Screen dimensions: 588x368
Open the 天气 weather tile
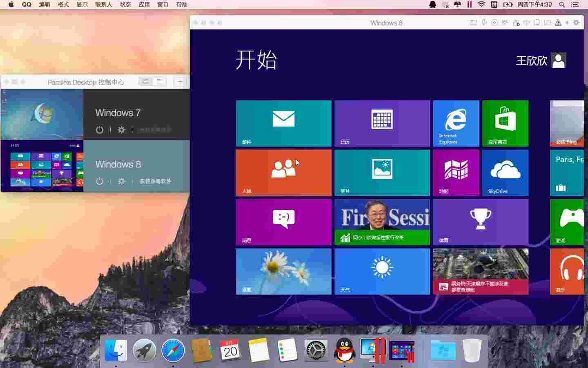click(x=382, y=271)
